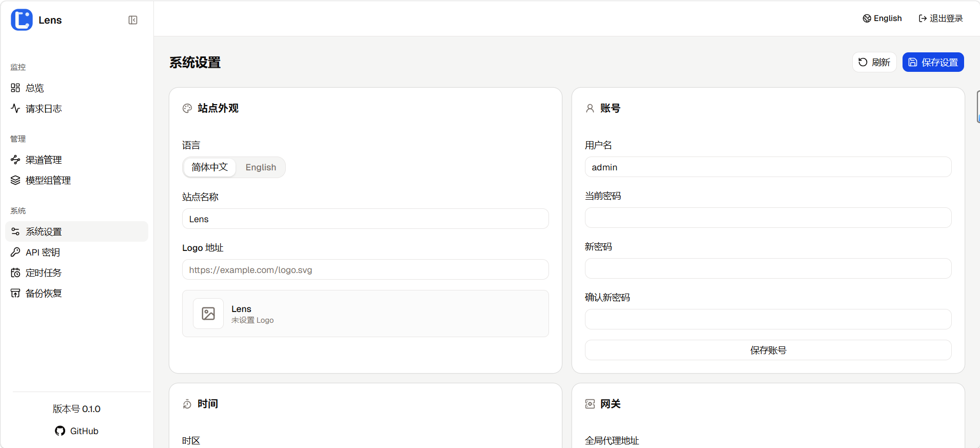Image resolution: width=980 pixels, height=448 pixels.
Task: Click the Lens logo icon in sidebar
Action: pos(22,20)
